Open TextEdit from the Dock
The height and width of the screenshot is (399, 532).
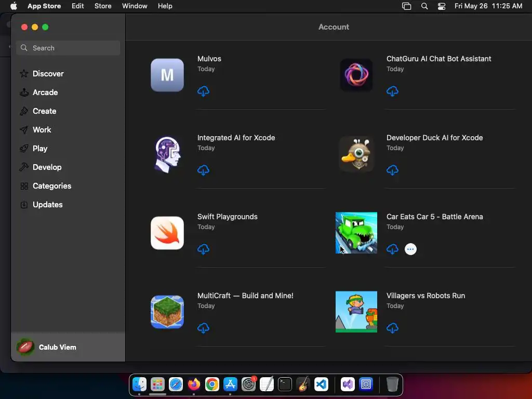coord(267,384)
